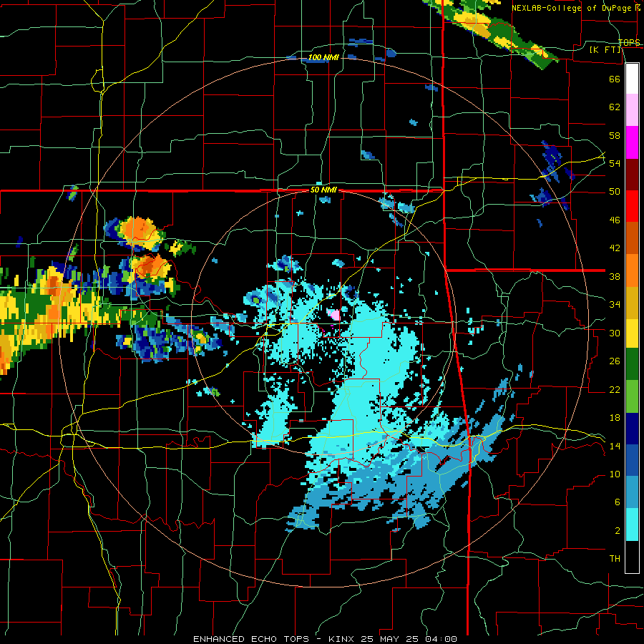Select the "TH" threshold legend label
Viewport: 644px width, 644px height.
coord(615,559)
